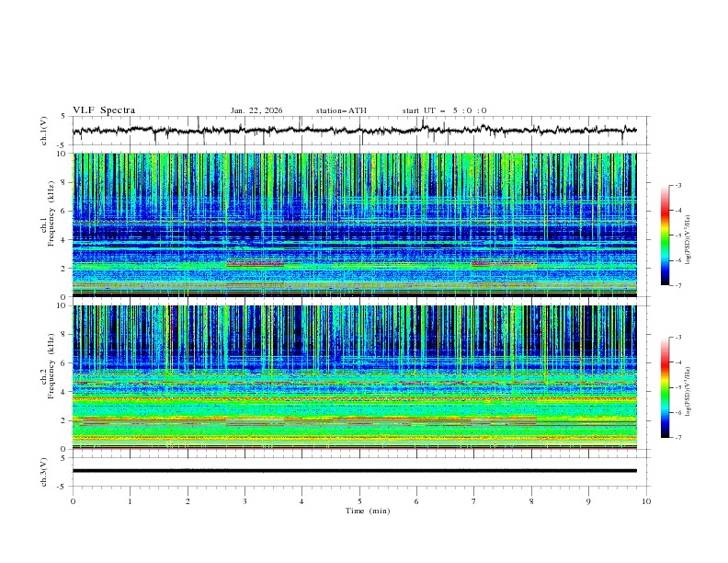Select the start UT time text

(x=444, y=110)
